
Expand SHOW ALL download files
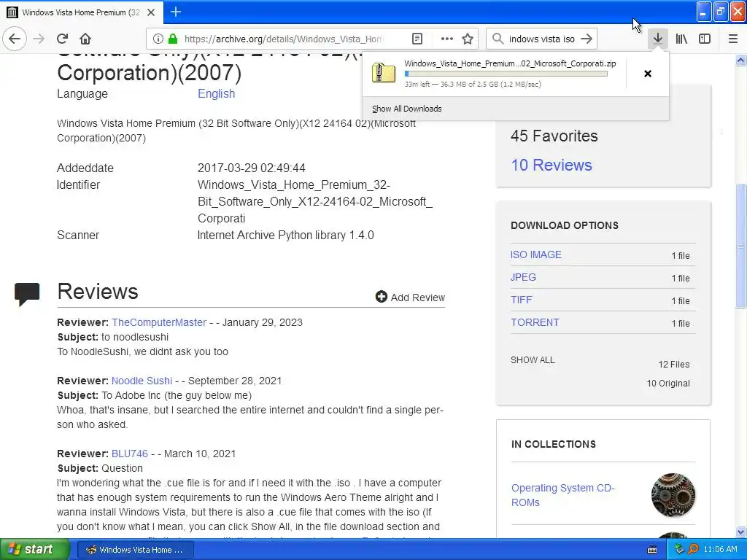click(533, 360)
